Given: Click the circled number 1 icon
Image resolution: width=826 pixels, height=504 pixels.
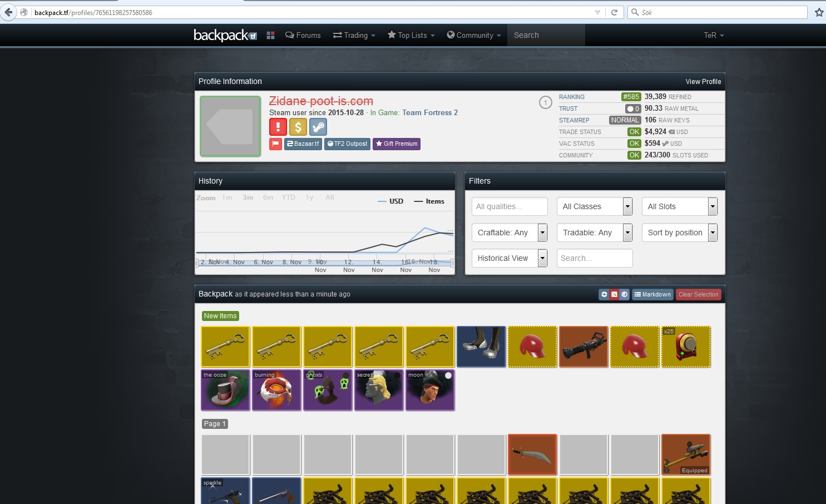Looking at the screenshot, I should (x=546, y=102).
